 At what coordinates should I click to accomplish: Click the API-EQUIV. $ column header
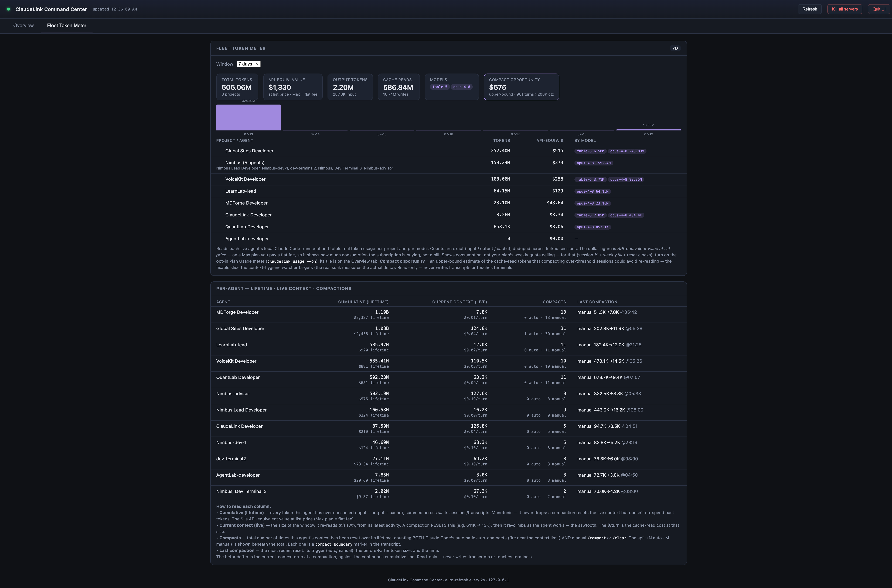click(549, 141)
